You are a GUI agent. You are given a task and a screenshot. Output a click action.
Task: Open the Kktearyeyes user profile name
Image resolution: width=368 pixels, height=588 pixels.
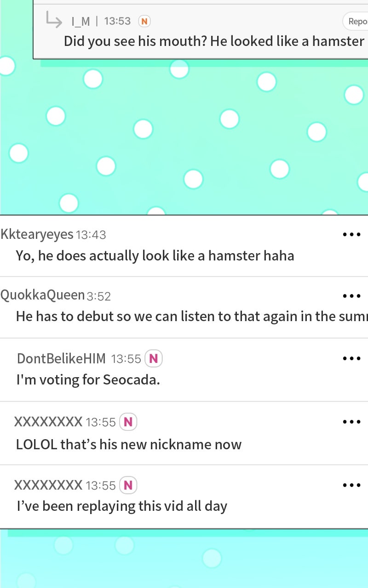(x=37, y=235)
